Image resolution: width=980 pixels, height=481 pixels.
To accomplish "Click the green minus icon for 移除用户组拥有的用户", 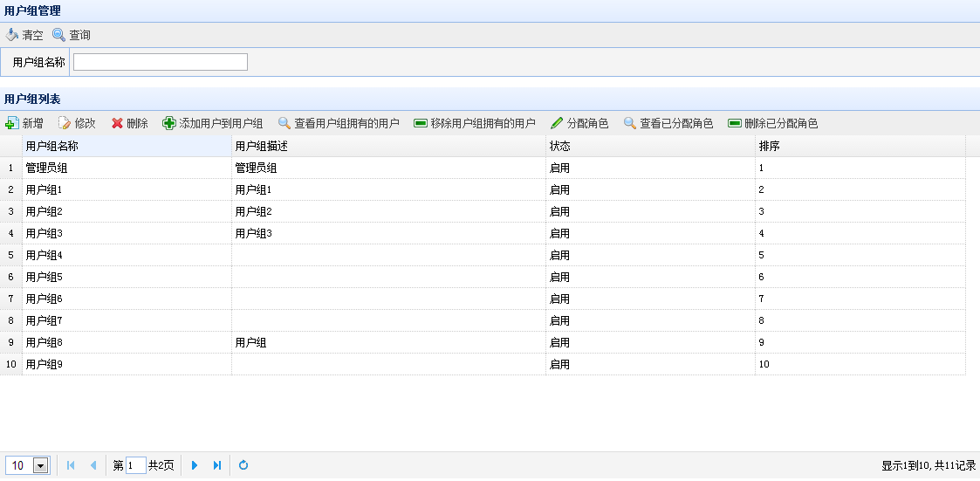I will (x=421, y=123).
